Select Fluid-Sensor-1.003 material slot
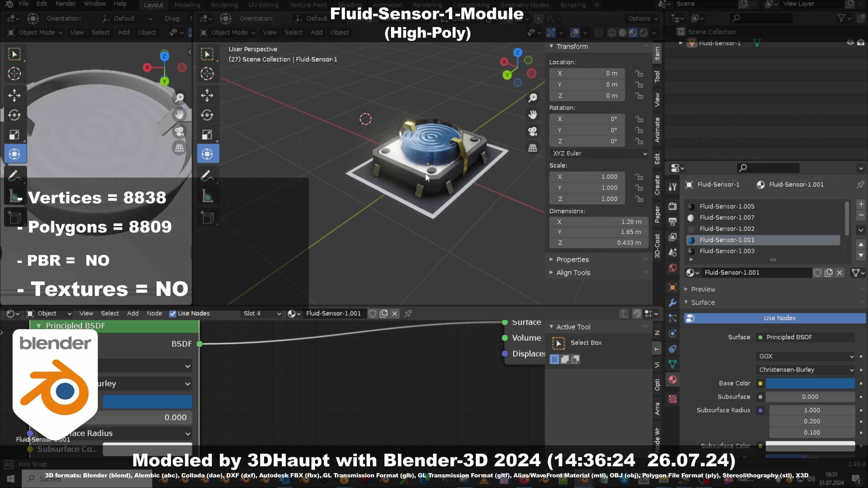Viewport: 868px width, 488px height. (x=763, y=251)
